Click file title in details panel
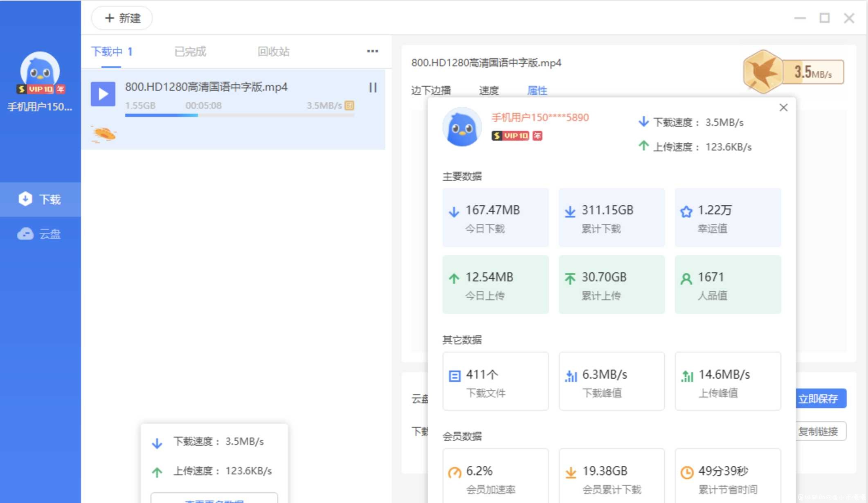 (486, 63)
